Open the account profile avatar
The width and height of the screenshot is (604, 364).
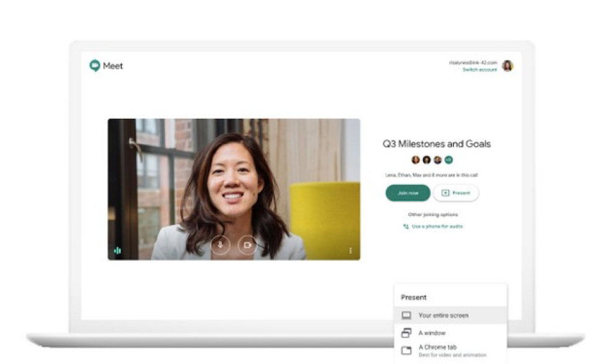coord(508,66)
